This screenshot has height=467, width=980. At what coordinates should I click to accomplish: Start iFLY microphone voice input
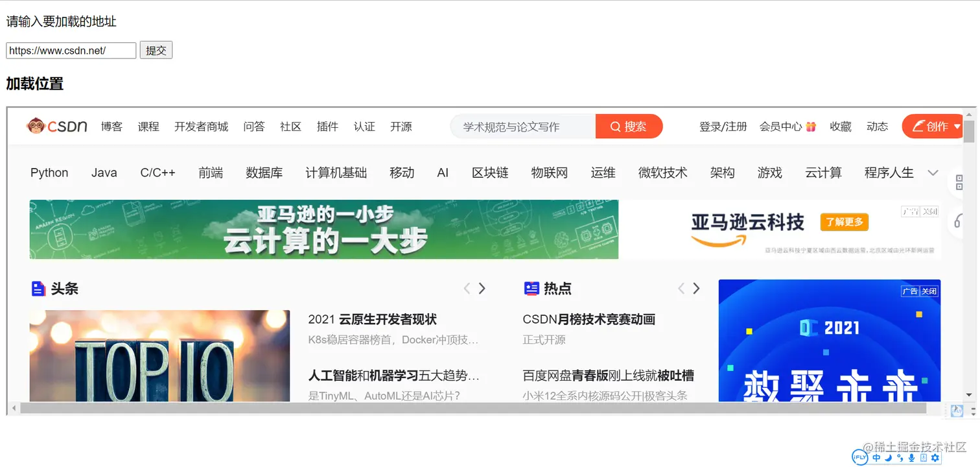[911, 458]
